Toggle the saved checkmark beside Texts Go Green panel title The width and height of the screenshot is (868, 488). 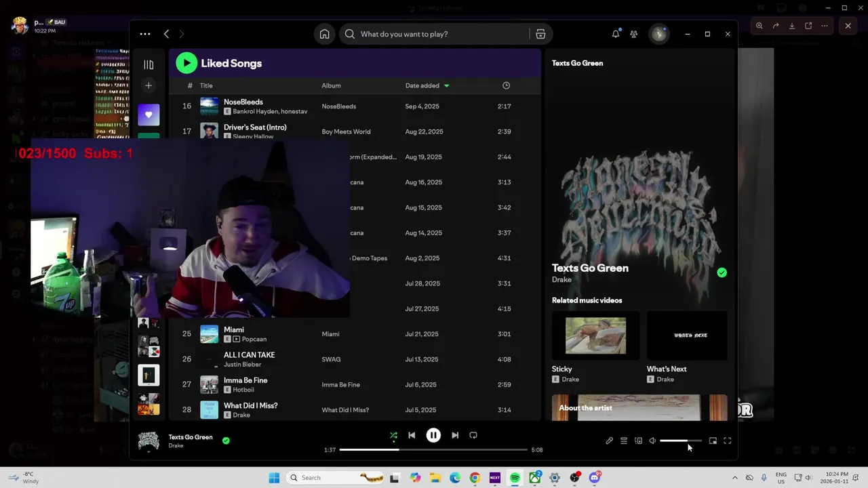pyautogui.click(x=722, y=272)
